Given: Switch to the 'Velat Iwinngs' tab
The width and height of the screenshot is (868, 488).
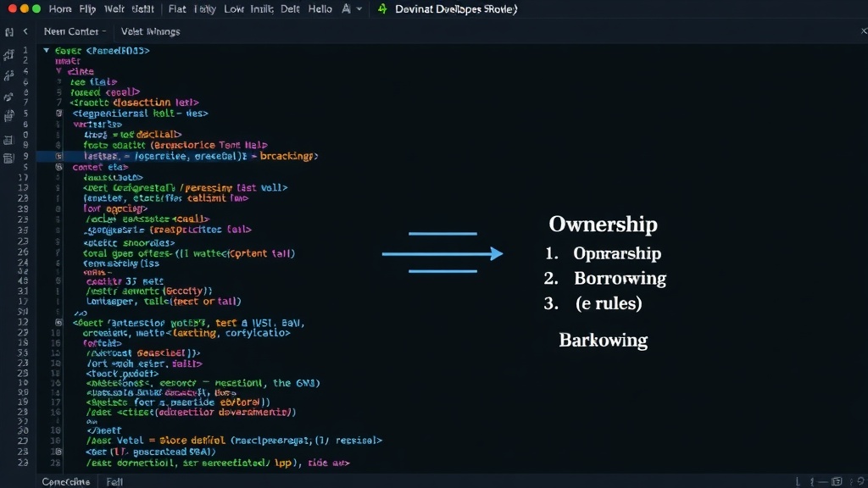Looking at the screenshot, I should coord(151,31).
